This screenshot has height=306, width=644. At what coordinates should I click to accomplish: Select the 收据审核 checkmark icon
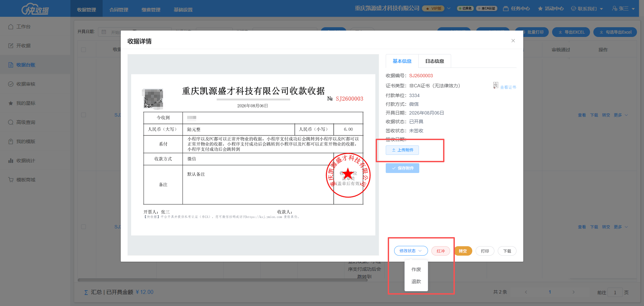click(x=11, y=84)
